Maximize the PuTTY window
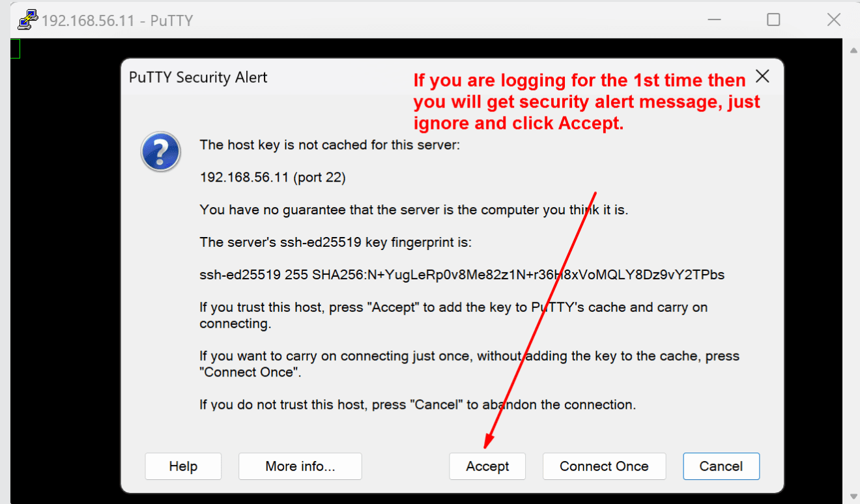The image size is (860, 504). point(773,20)
